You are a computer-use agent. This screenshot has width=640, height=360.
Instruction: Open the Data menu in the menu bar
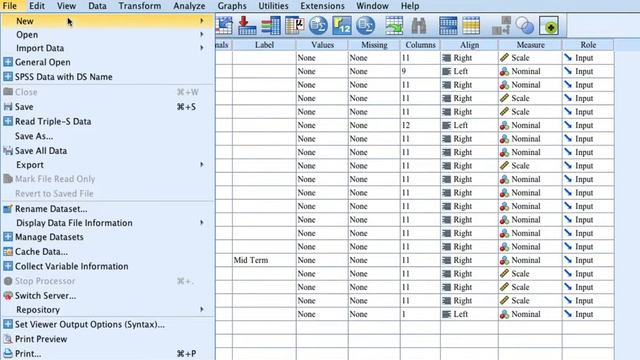pos(97,6)
